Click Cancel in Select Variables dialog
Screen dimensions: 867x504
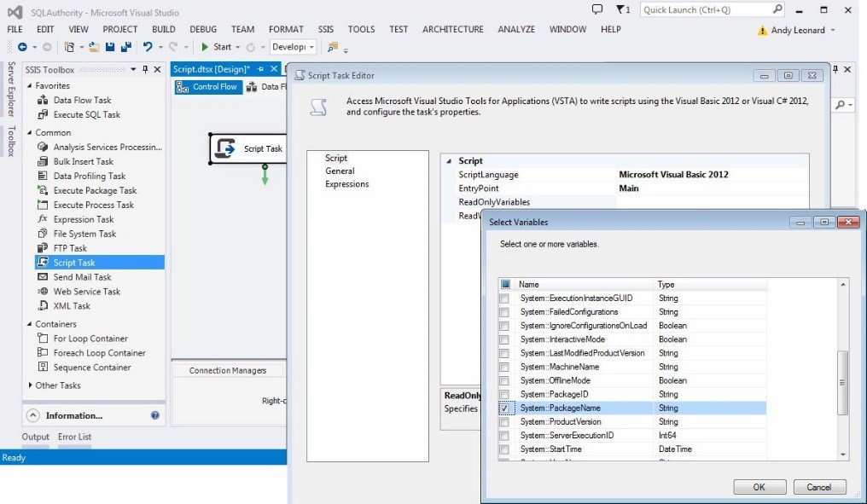click(819, 487)
